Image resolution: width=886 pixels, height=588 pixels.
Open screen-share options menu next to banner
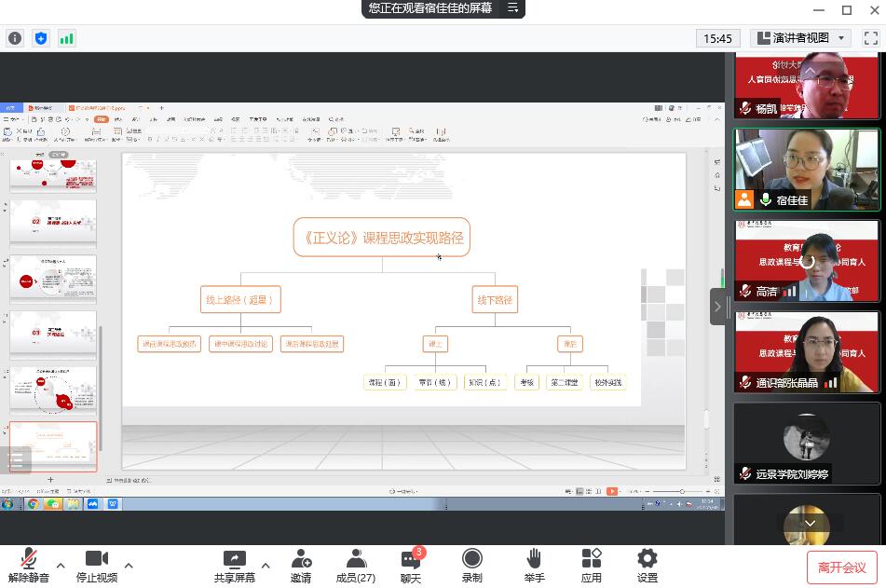512,7
